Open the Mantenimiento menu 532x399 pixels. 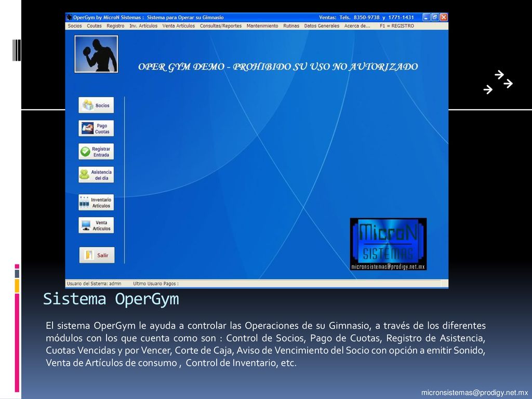[262, 26]
